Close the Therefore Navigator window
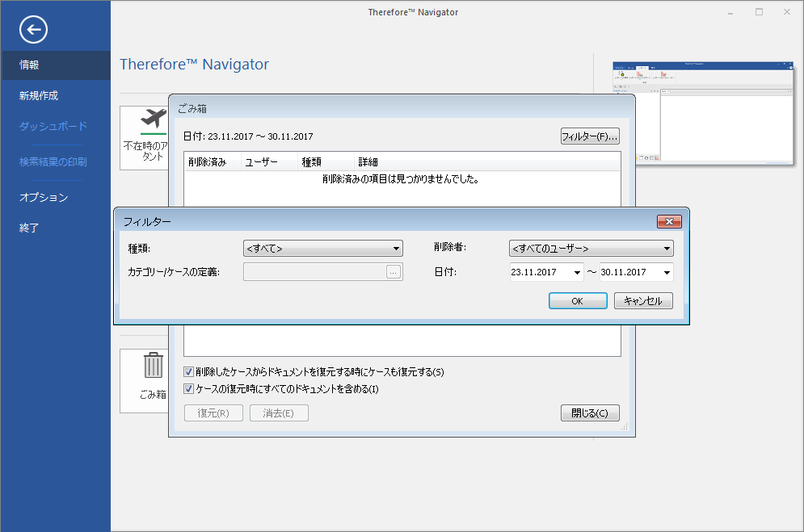Image resolution: width=804 pixels, height=532 pixels. click(787, 12)
